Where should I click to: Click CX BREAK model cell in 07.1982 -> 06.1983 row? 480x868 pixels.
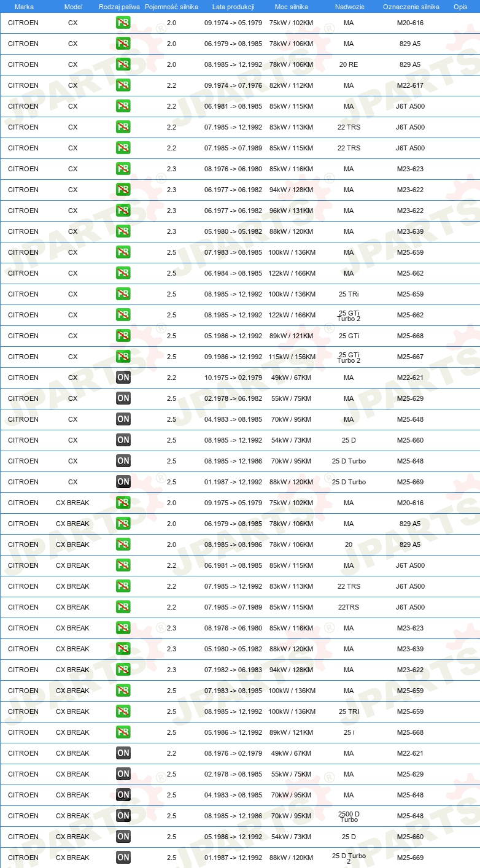pos(72,670)
